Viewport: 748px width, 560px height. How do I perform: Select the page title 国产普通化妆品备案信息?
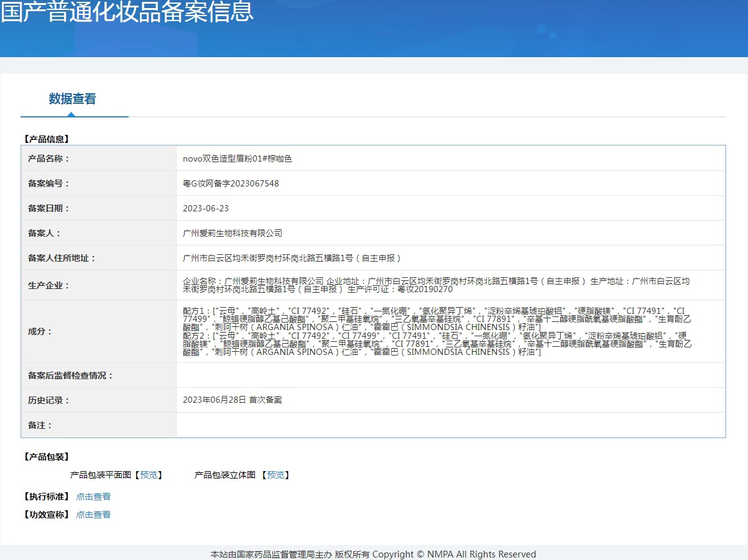click(127, 11)
